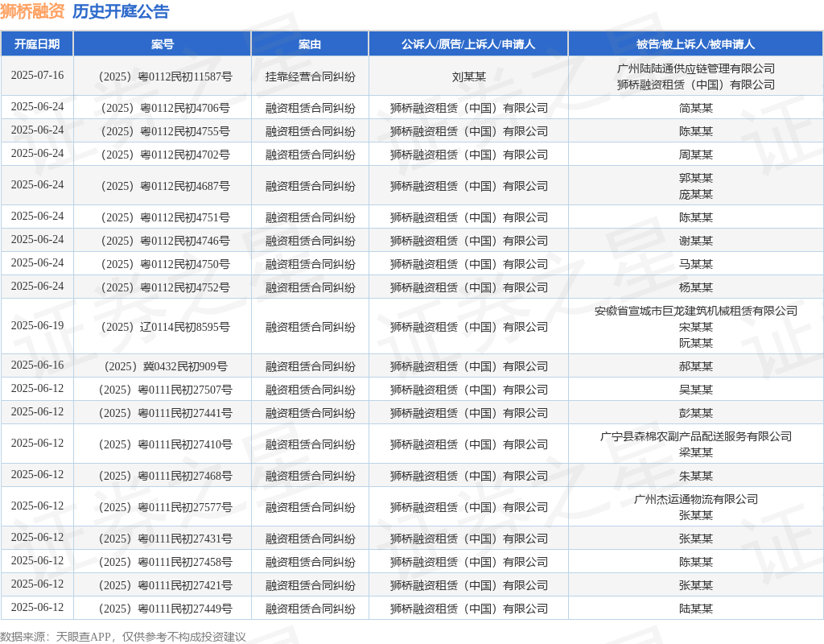Select the 案号 column header
Image resolution: width=824 pixels, height=644 pixels.
[163, 44]
